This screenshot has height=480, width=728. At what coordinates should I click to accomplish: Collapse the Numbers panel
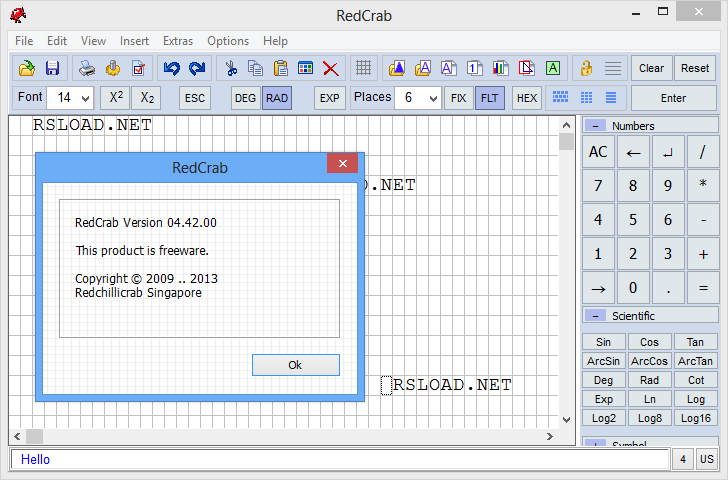[596, 126]
